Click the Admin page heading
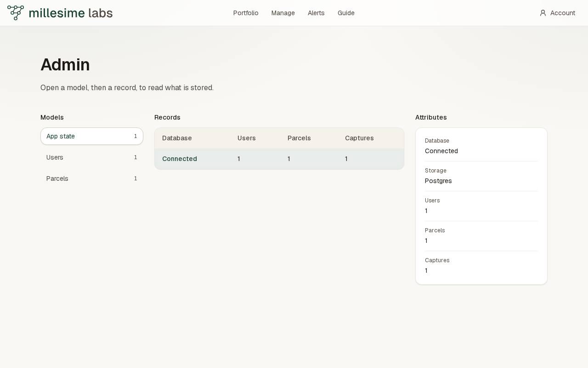 click(x=65, y=65)
